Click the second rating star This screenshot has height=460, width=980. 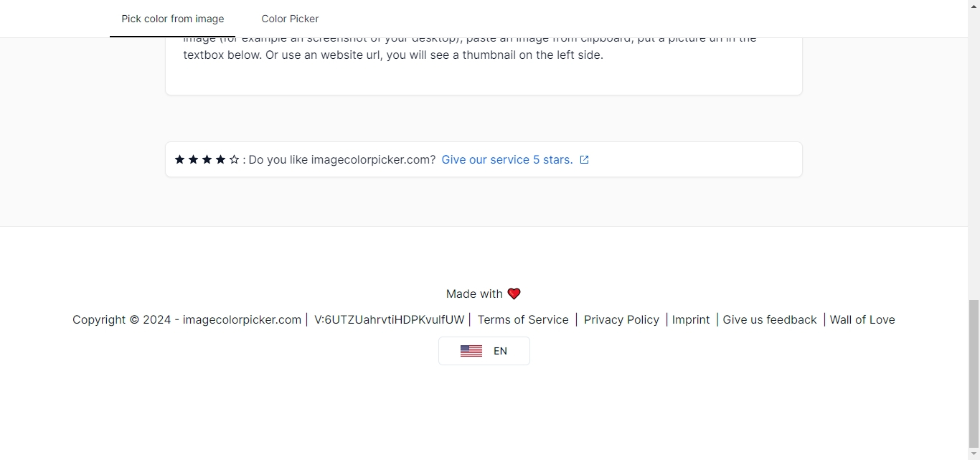pos(193,159)
